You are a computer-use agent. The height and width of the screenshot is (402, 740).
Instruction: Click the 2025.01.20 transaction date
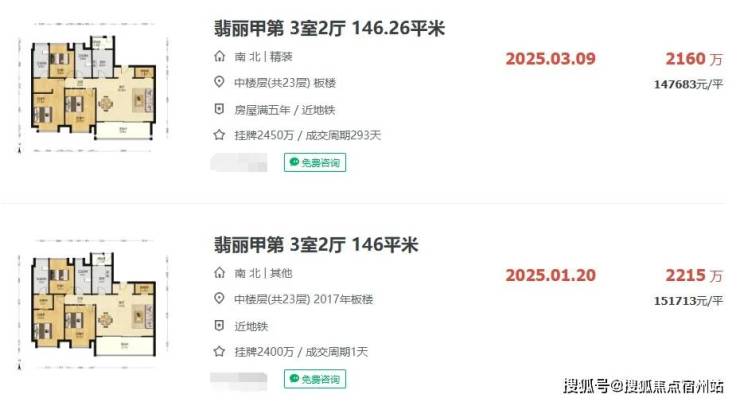(x=551, y=276)
